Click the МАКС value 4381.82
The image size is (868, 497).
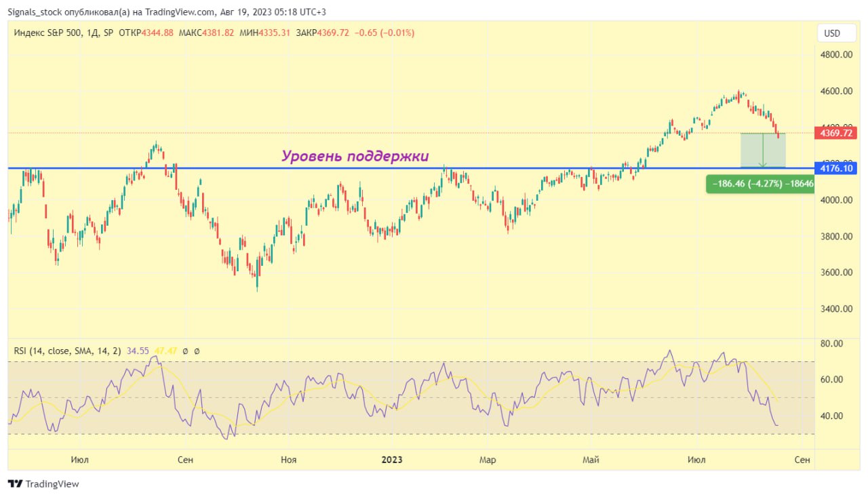click(218, 33)
